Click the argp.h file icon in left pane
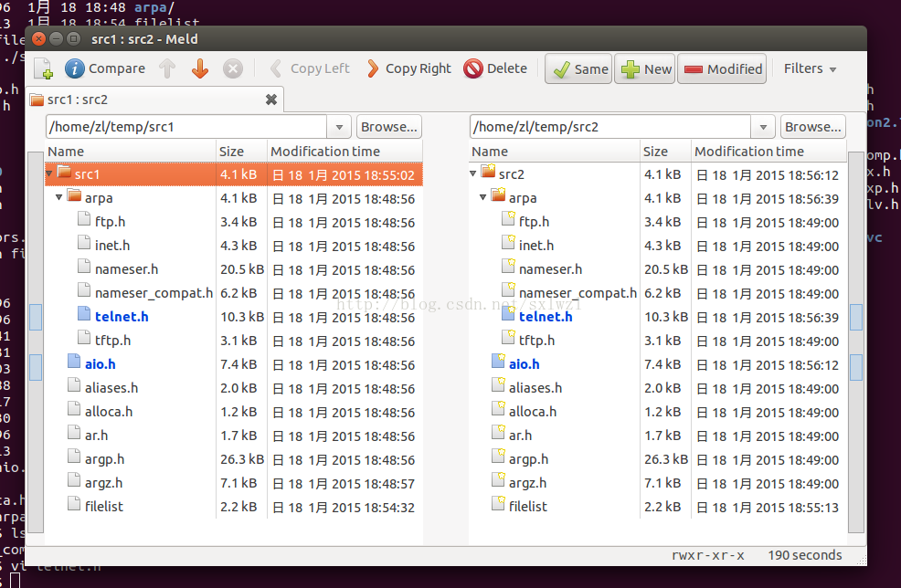Screen dimensions: 901x588 coord(74,457)
